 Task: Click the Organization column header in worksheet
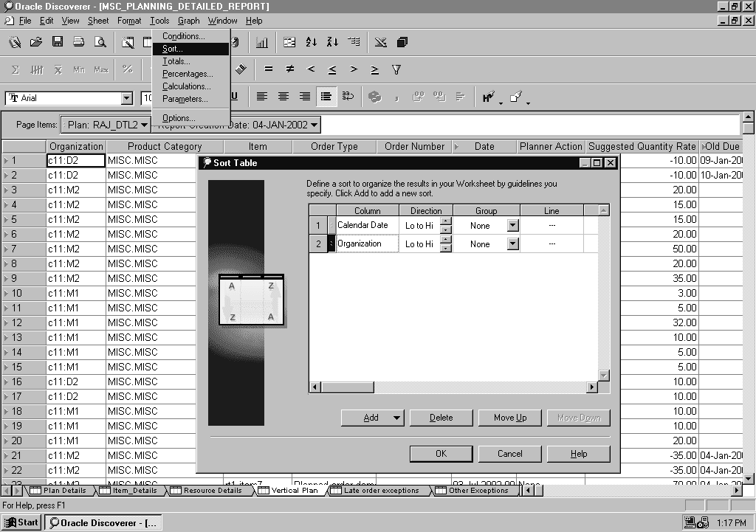(x=76, y=147)
